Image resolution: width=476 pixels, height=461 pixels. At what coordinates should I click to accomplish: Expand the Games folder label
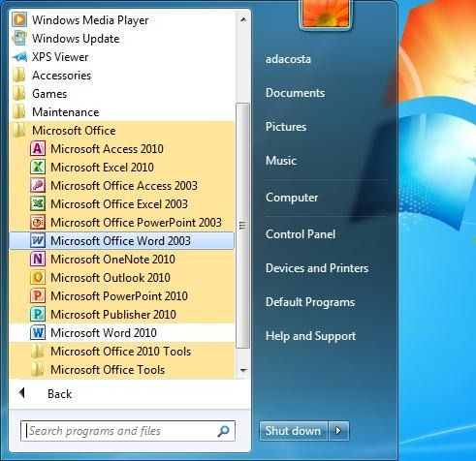[x=49, y=94]
